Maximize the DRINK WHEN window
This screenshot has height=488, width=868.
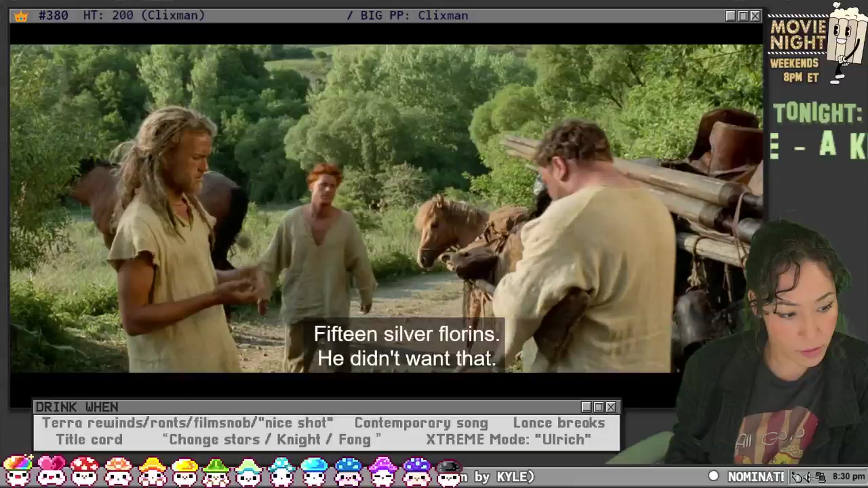point(599,407)
